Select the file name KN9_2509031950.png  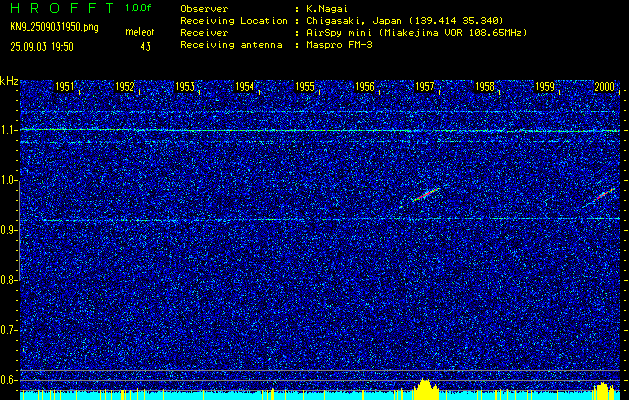pyautogui.click(x=54, y=28)
